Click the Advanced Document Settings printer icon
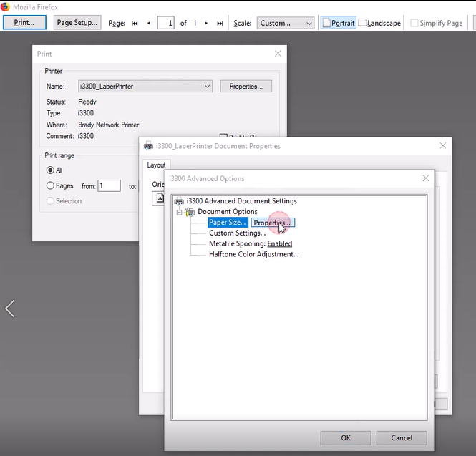This screenshot has height=456, width=476. 179,201
